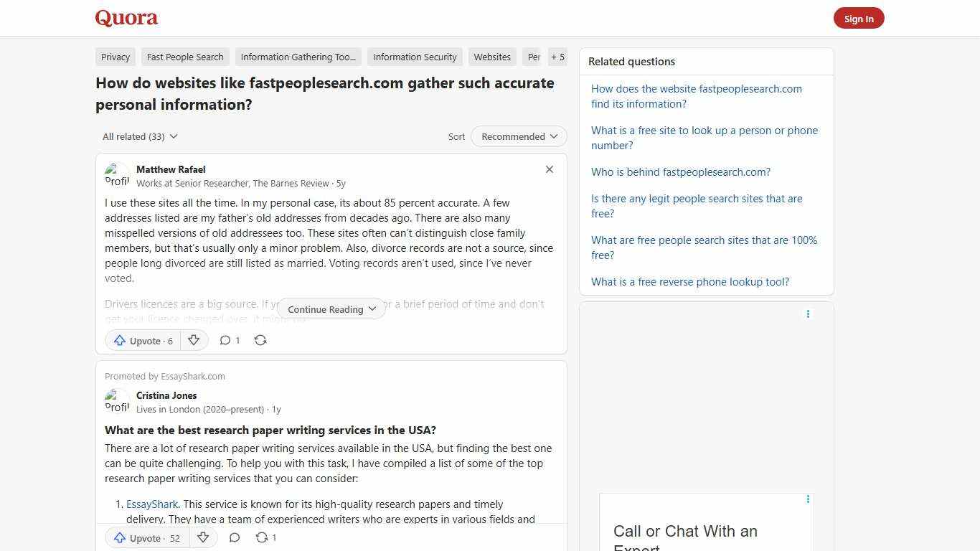Expand 'Continue Reading' on Matthew's answer

click(331, 309)
